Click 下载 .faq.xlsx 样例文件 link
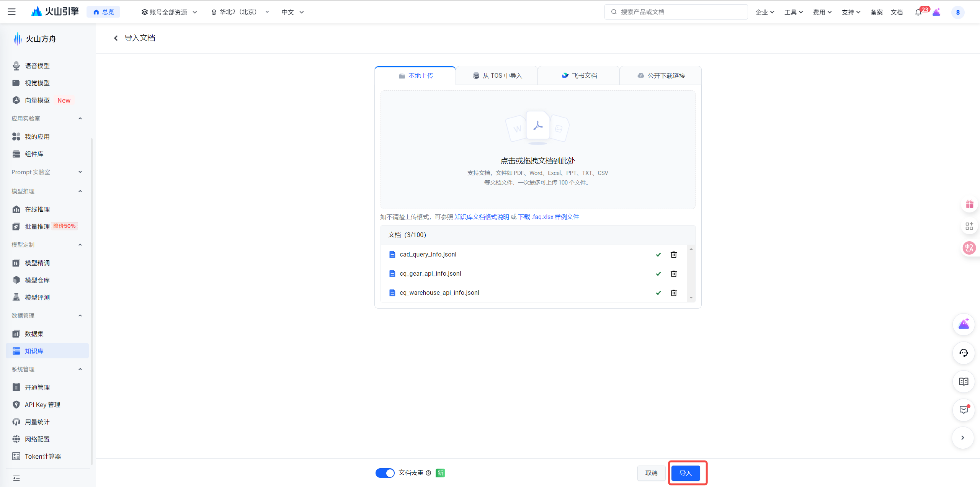This screenshot has height=487, width=980. pyautogui.click(x=549, y=217)
